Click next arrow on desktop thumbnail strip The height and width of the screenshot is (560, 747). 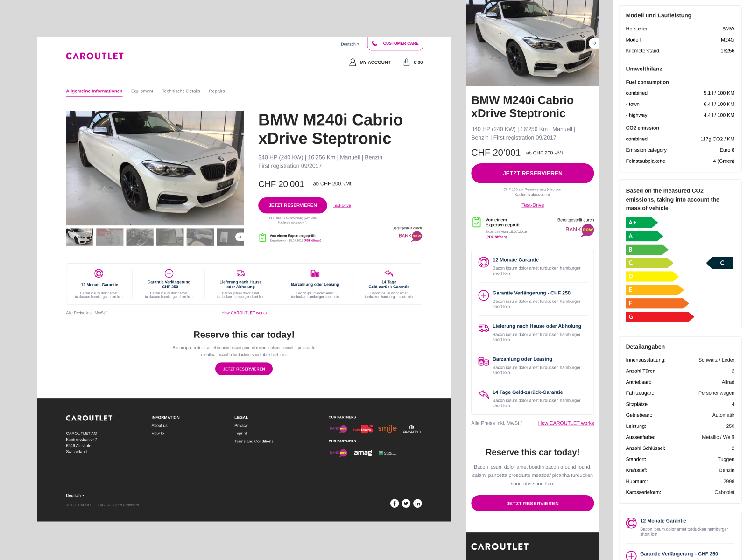(x=240, y=237)
